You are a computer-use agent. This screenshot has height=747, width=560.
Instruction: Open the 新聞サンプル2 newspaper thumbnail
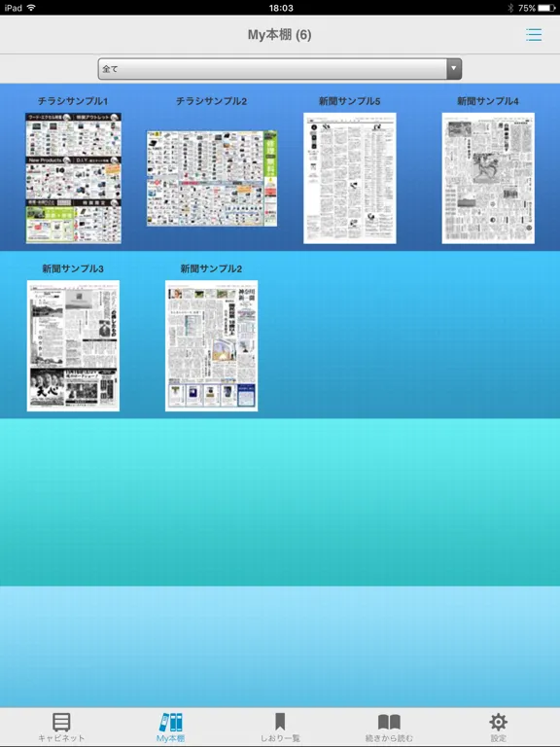tap(211, 345)
